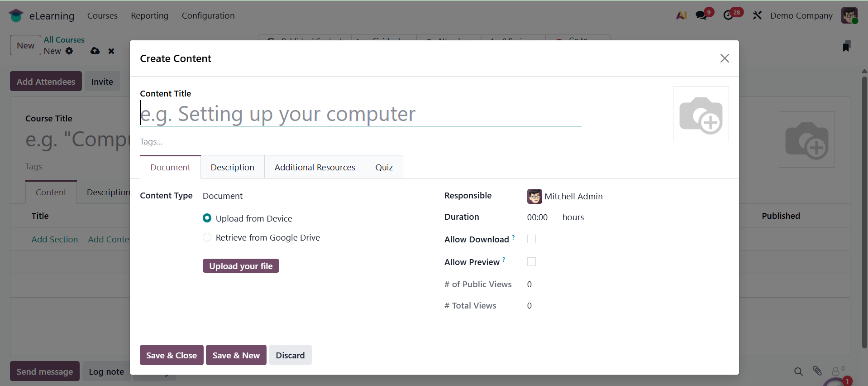Viewport: 868px width, 386px height.
Task: Select Upload from Device option
Action: [207, 218]
